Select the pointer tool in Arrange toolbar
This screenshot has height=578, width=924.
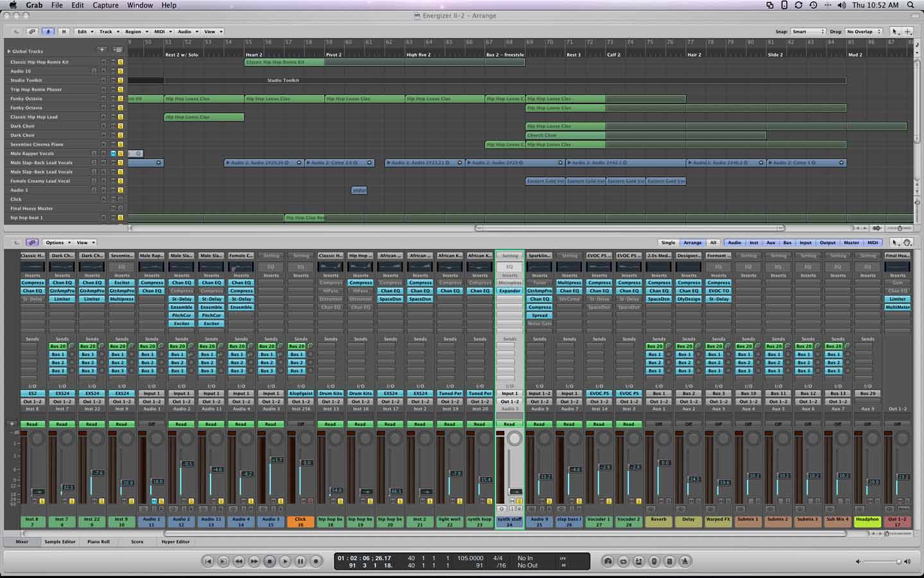[895, 31]
